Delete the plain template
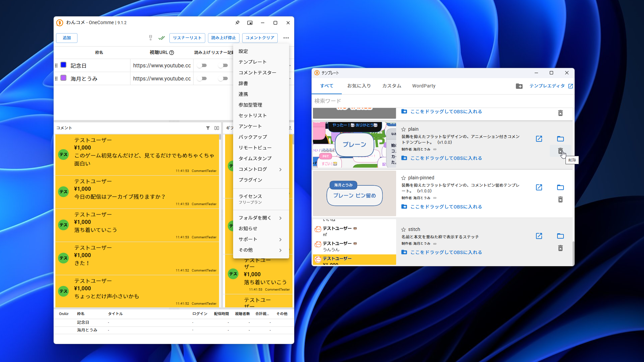This screenshot has width=644, height=362. point(560,151)
